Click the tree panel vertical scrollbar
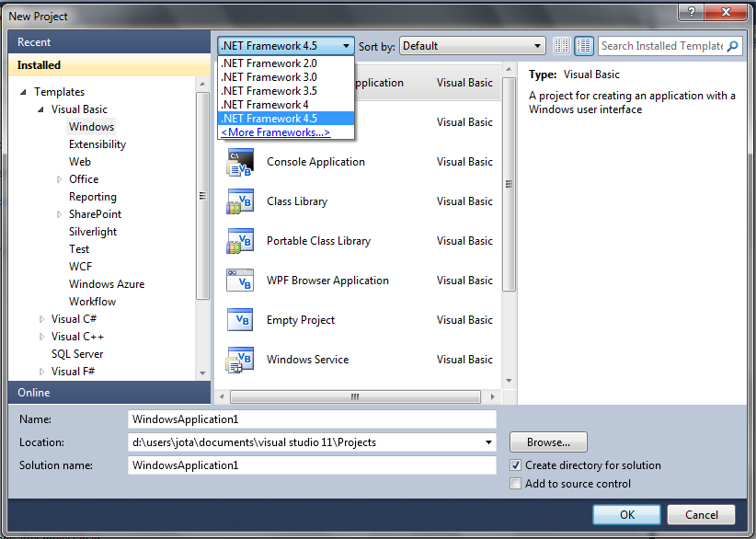This screenshot has height=539, width=756. [202, 196]
